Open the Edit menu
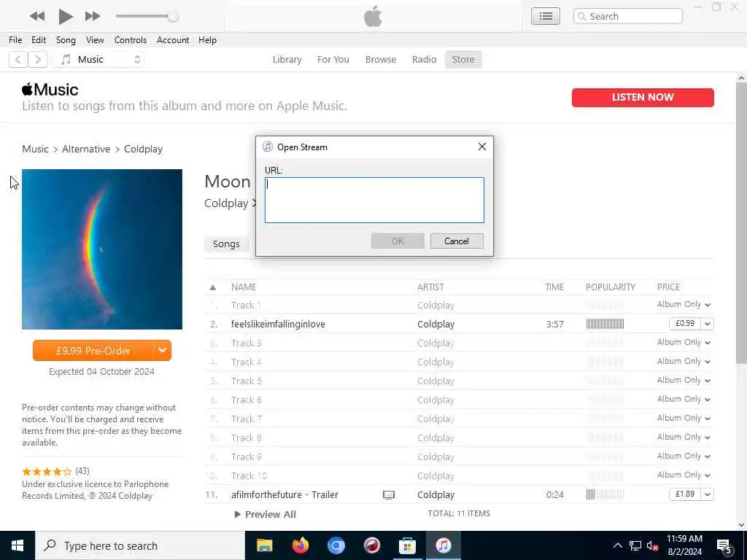 click(39, 40)
